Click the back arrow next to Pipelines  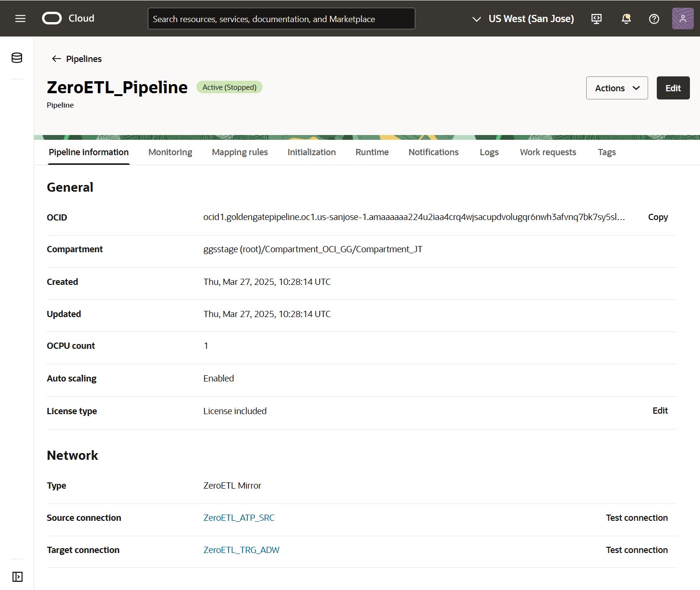(x=56, y=59)
